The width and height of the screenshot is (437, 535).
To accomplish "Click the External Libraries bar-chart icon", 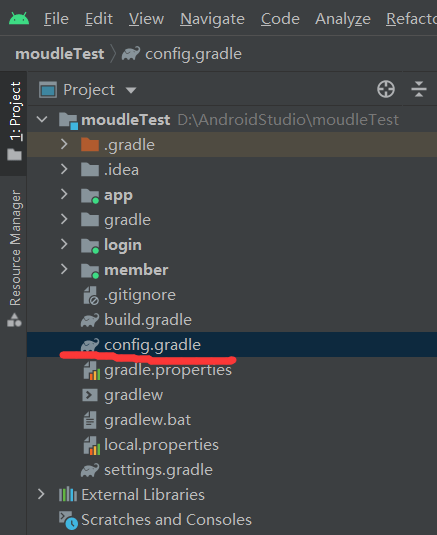I will [x=68, y=494].
